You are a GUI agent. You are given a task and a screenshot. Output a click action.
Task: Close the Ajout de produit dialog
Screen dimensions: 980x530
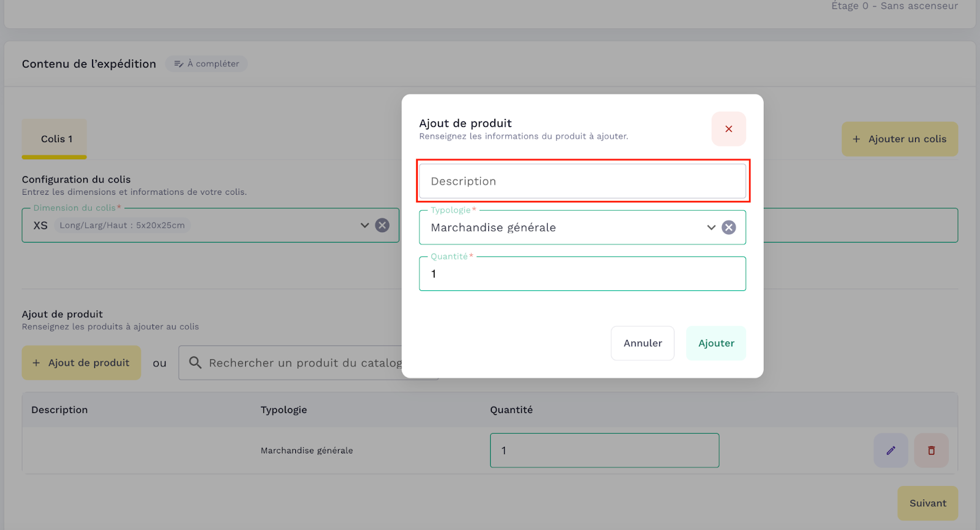click(x=728, y=129)
